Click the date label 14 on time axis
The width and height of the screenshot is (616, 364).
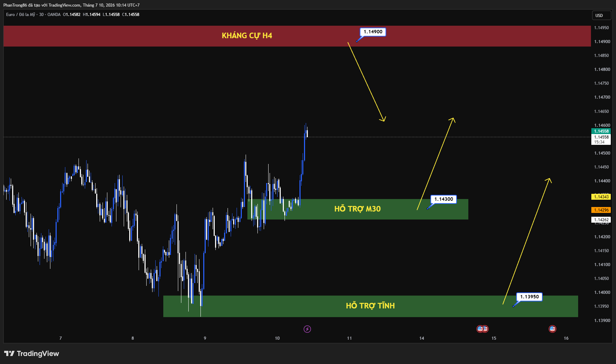pyautogui.click(x=422, y=338)
